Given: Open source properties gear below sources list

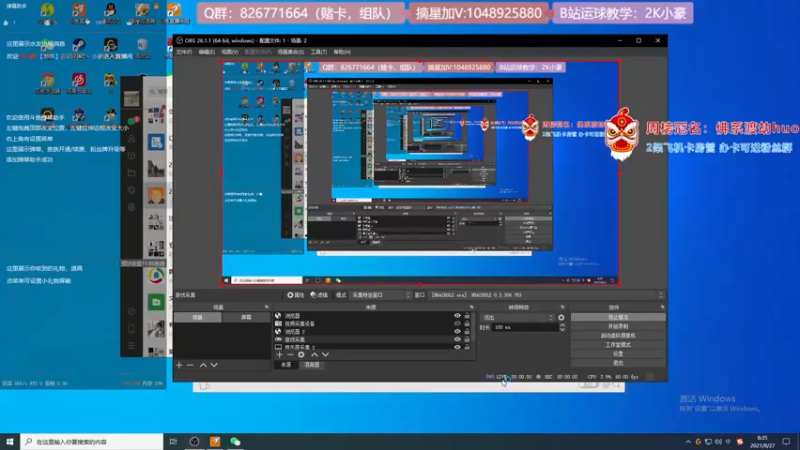Looking at the screenshot, I should click(x=301, y=355).
